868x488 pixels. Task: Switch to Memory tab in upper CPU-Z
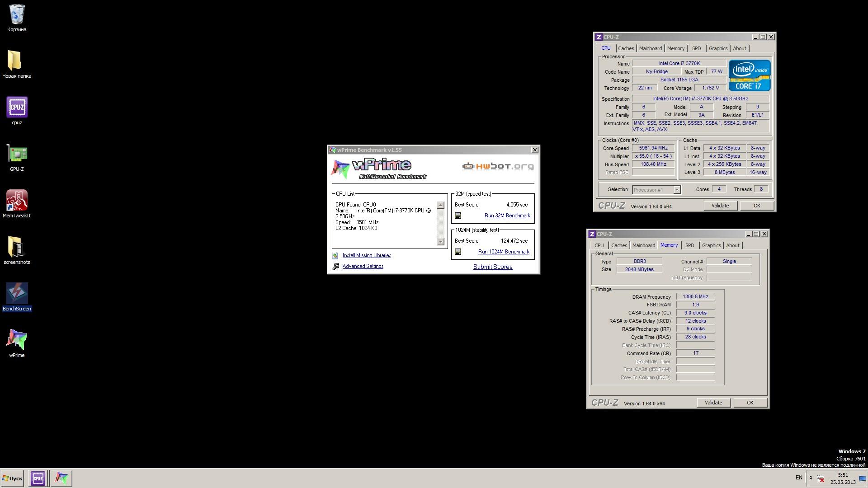(x=675, y=48)
